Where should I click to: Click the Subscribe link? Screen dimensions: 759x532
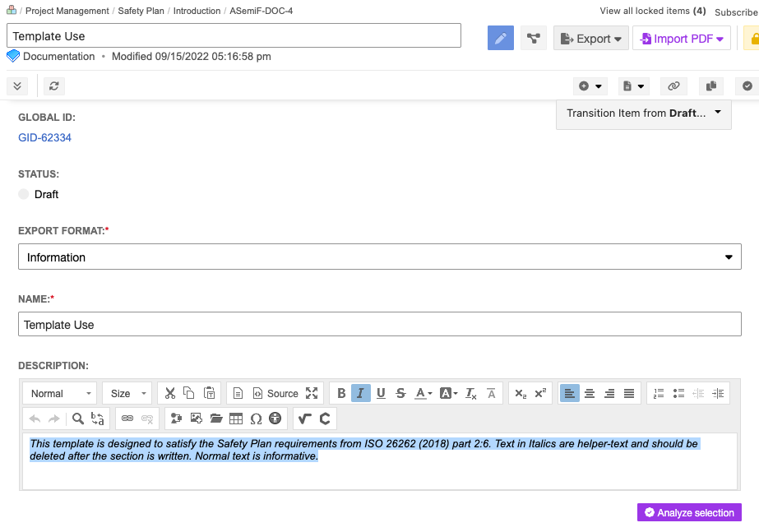736,12
